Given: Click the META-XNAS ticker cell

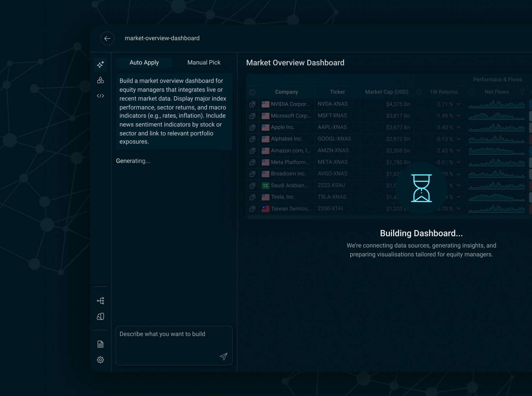Looking at the screenshot, I should (332, 162).
